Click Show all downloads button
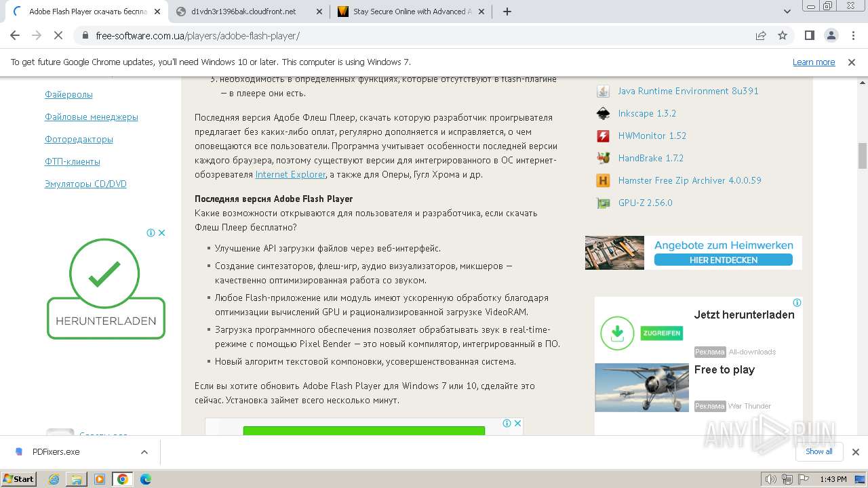Viewport: 868px width, 488px height. [819, 451]
